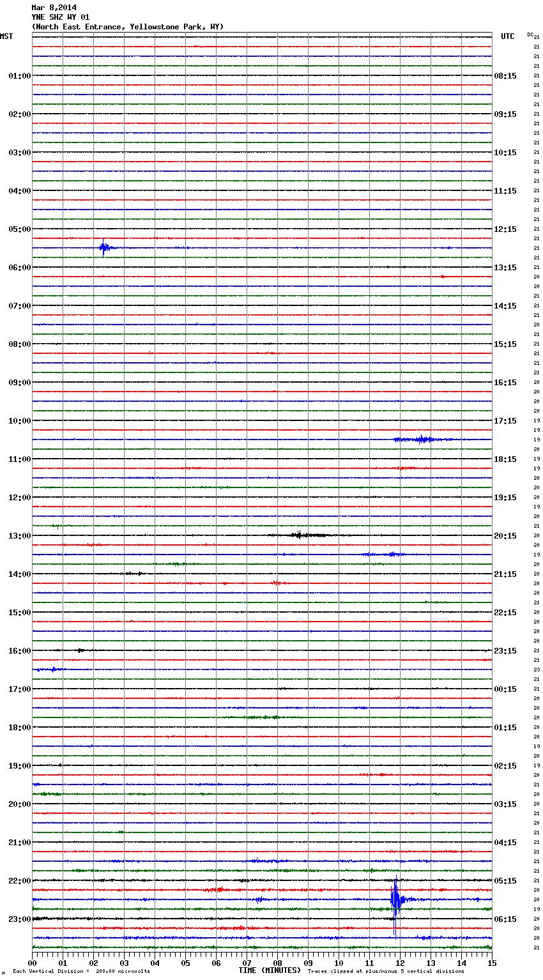Click the blue emergent signal on 10:30 trace
Image resolution: width=543 pixels, height=980 pixels.
coord(422,440)
